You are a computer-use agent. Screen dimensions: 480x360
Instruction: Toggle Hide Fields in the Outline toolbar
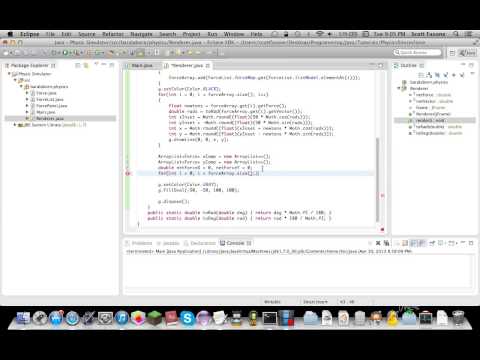tap(438, 75)
